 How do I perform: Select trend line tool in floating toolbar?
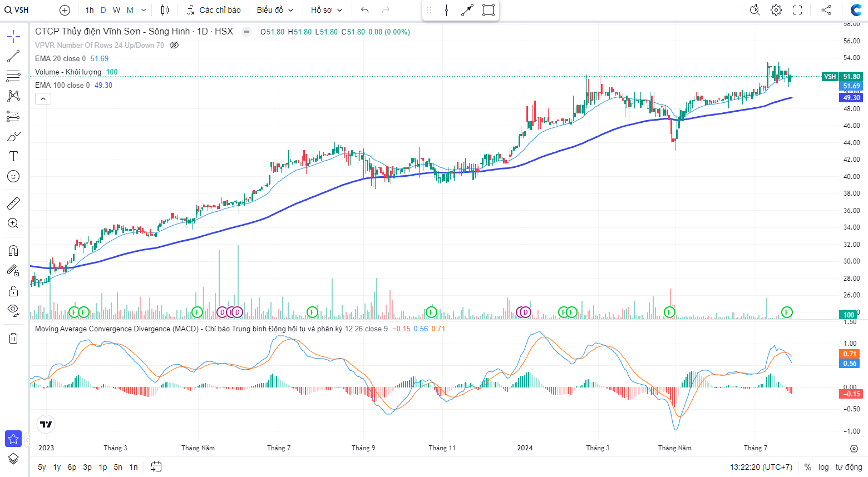(467, 10)
